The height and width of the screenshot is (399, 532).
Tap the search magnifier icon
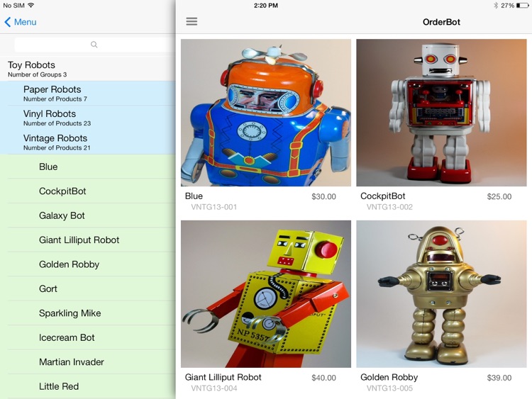pyautogui.click(x=94, y=45)
